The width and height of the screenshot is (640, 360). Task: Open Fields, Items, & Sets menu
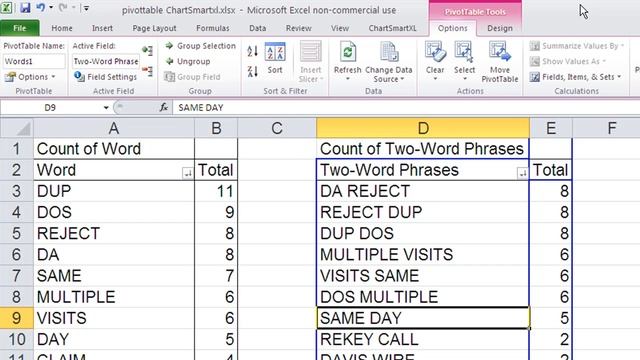coord(576,77)
